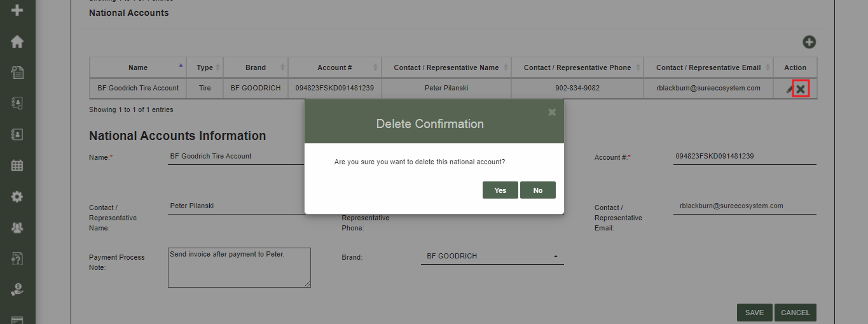This screenshot has width=868, height=324.
Task: Go to Home via sidebar house icon
Action: 17,41
